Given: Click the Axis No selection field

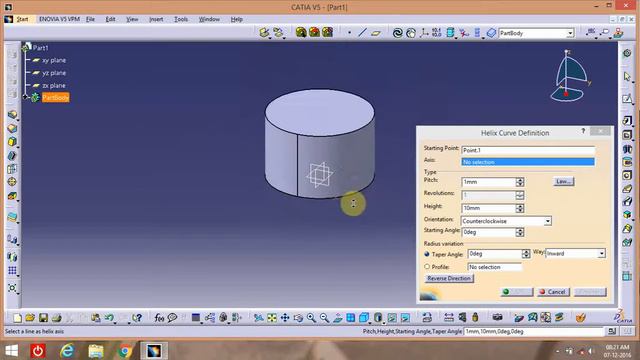Looking at the screenshot, I should click(x=528, y=162).
